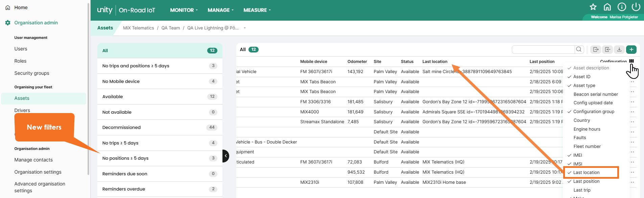Open Security groups in sidebar
The height and width of the screenshot is (198, 644).
click(x=32, y=73)
